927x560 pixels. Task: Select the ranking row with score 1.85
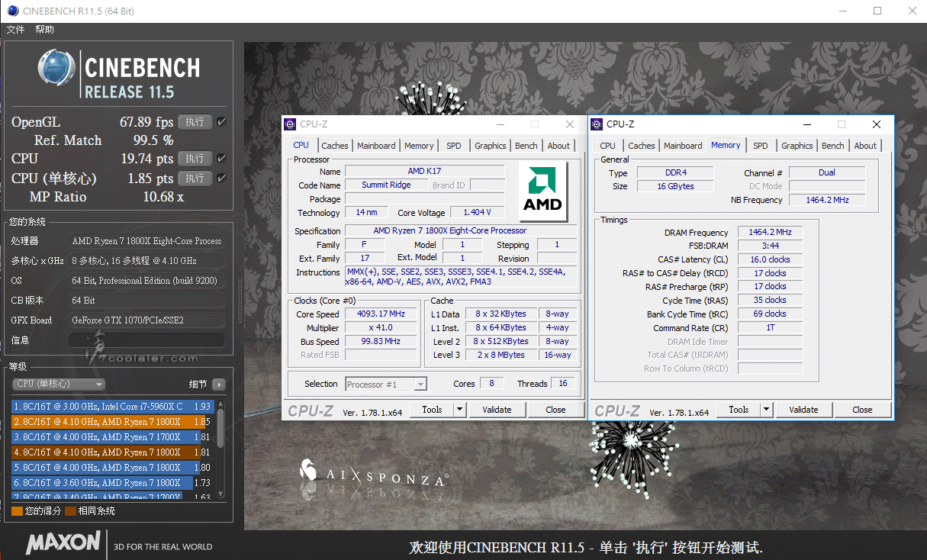point(113,422)
